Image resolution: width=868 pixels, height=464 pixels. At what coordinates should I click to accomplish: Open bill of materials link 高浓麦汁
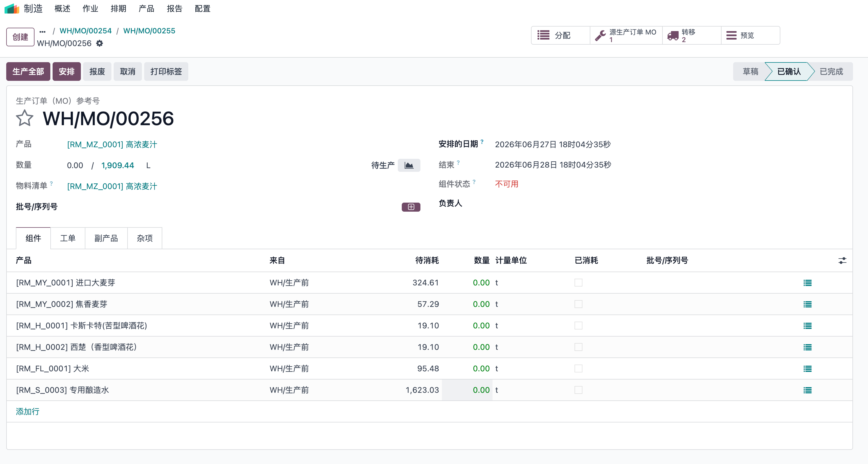(112, 186)
